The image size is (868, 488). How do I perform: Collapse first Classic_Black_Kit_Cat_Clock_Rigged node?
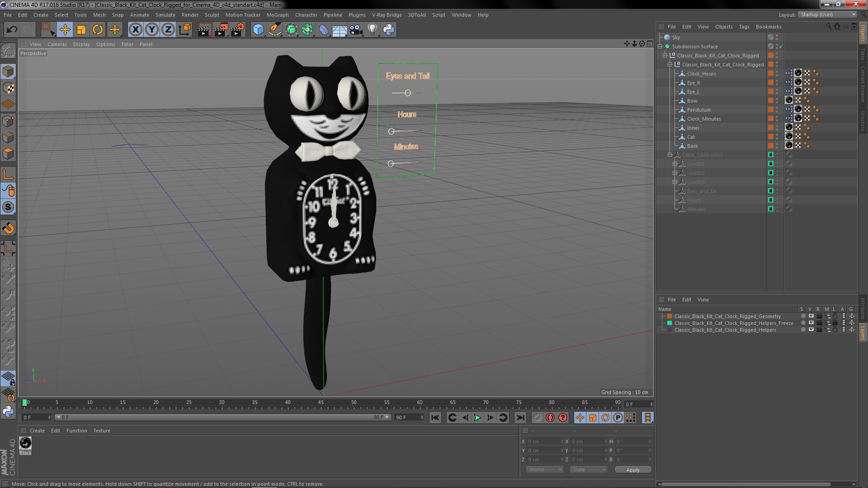tap(665, 56)
